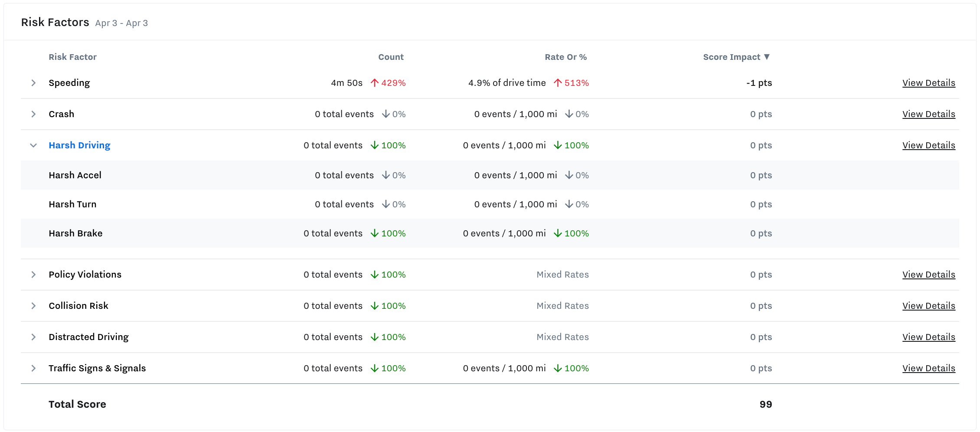Click the Collision Risk label

[78, 306]
